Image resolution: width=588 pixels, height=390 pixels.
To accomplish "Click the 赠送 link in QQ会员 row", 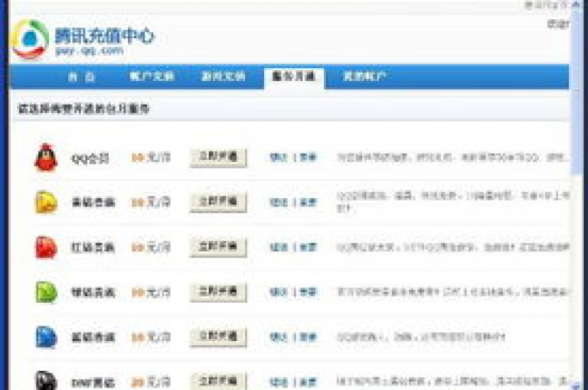I will coord(279,158).
